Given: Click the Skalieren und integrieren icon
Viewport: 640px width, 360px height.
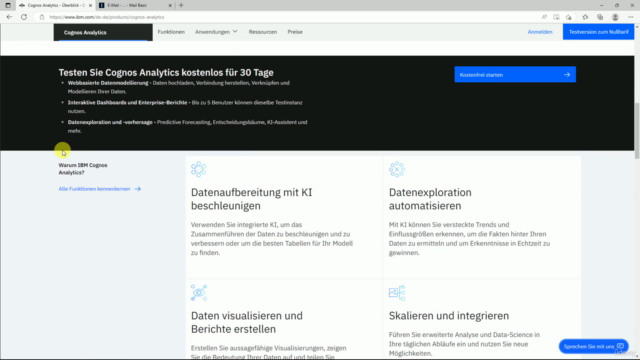Looking at the screenshot, I should coord(397,293).
